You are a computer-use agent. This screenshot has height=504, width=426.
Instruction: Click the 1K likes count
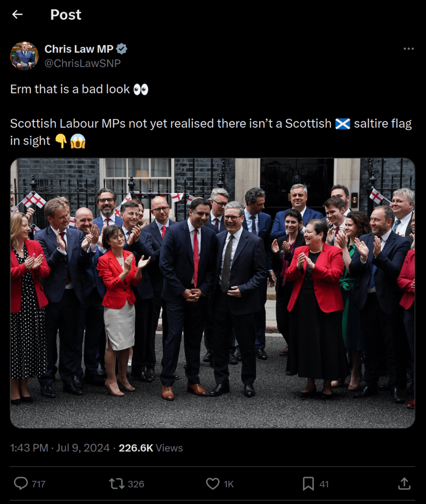229,484
